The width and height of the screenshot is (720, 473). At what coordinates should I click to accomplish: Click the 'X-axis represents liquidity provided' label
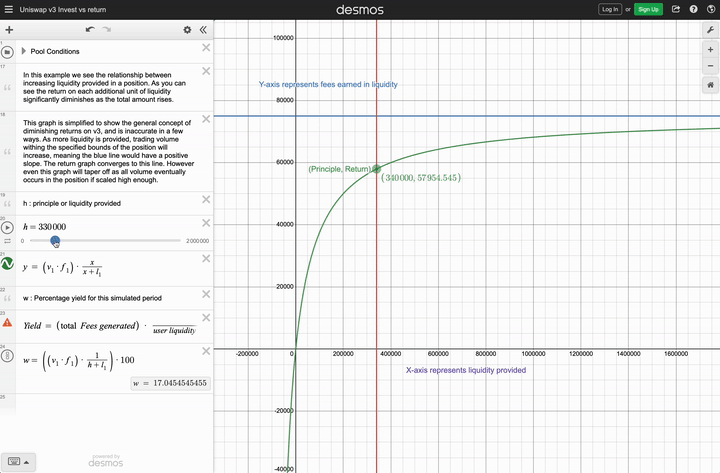pos(466,370)
